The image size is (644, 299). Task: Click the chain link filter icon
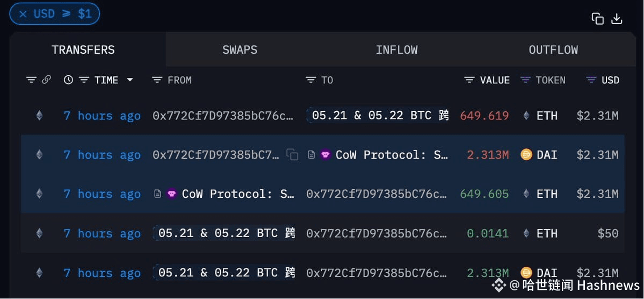coord(46,80)
